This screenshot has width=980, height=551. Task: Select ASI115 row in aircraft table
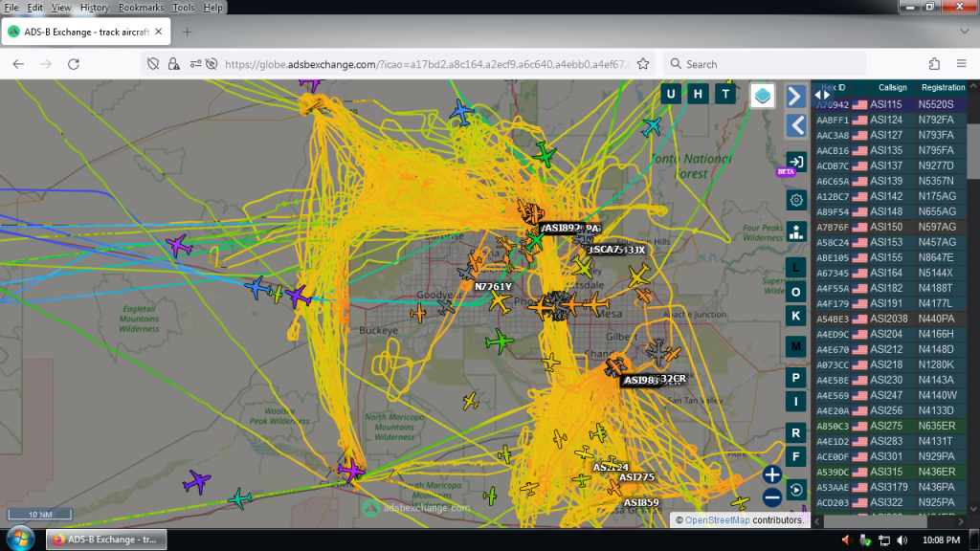coord(890,104)
